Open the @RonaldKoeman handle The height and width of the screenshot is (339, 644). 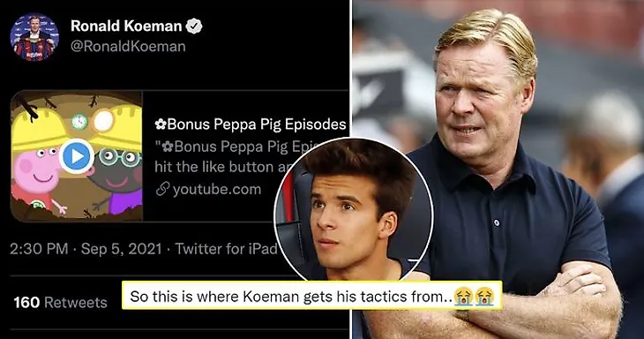(x=128, y=46)
